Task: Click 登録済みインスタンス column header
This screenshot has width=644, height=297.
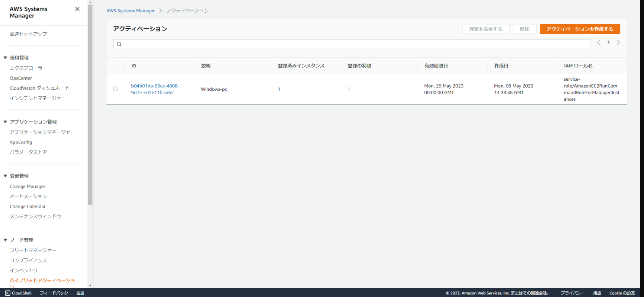Action: coord(301,66)
